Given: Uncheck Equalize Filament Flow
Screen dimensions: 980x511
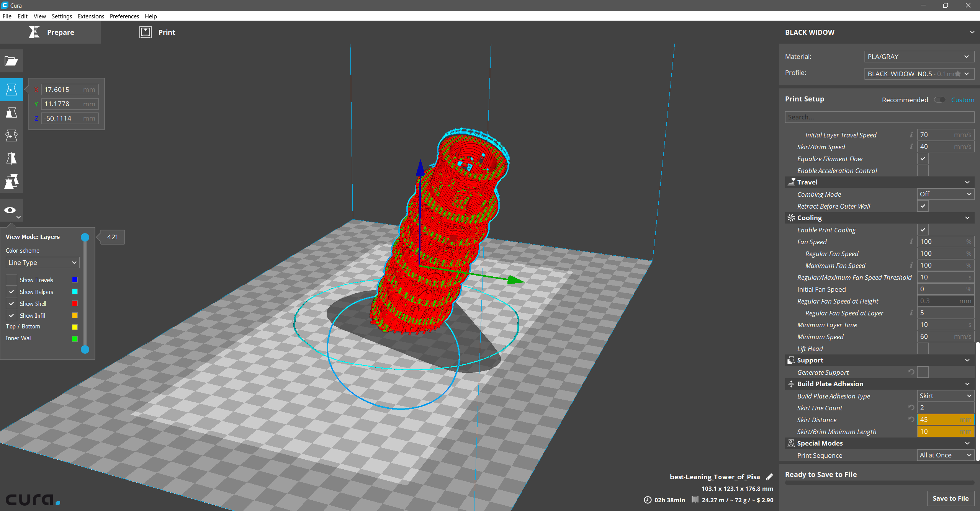Looking at the screenshot, I should click(x=923, y=158).
